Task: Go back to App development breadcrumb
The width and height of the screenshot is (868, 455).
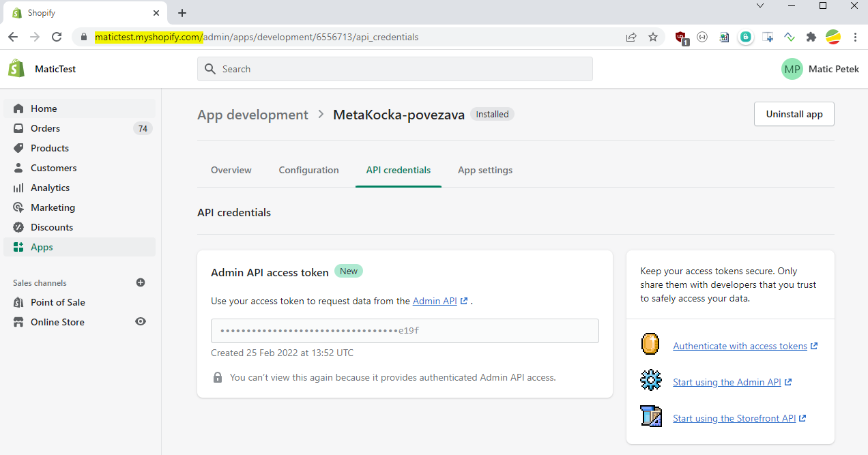Action: (x=252, y=115)
